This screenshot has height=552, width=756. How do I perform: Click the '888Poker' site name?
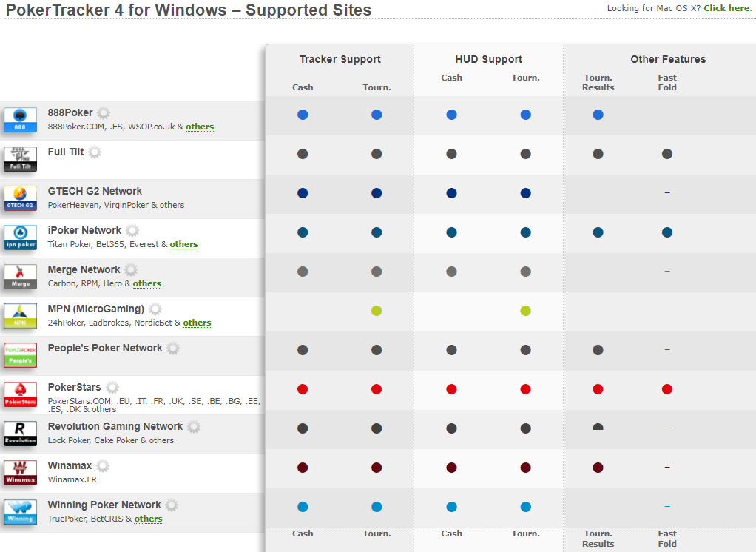[x=70, y=112]
